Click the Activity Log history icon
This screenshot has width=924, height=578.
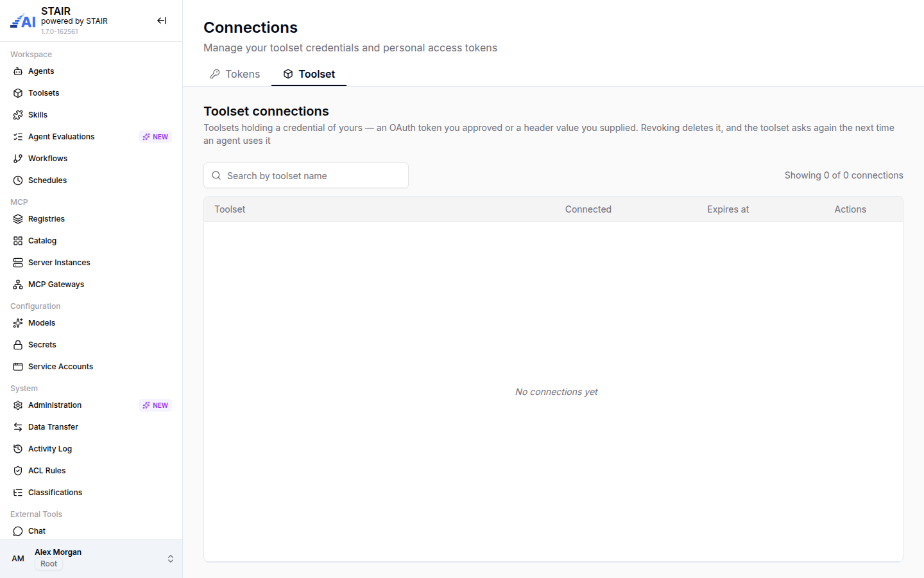click(18, 449)
